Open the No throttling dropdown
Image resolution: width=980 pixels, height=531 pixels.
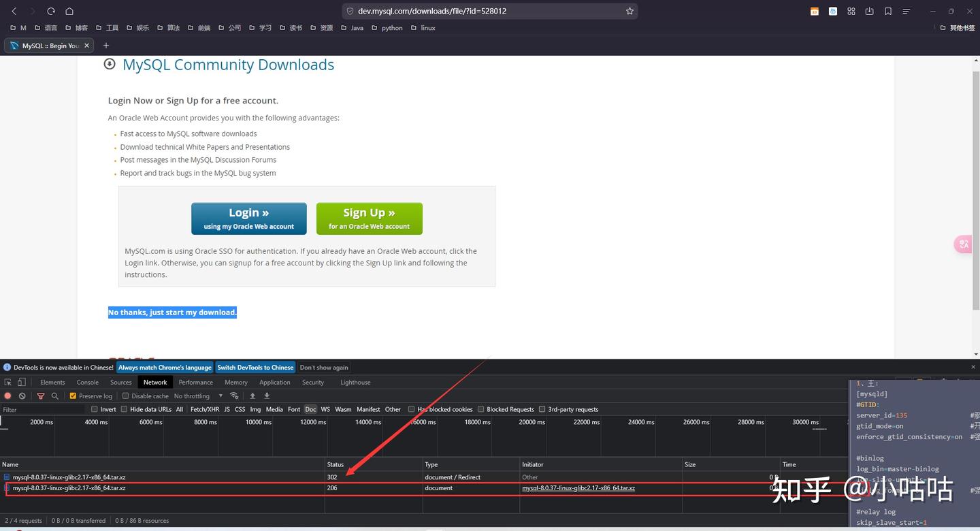pyautogui.click(x=198, y=396)
